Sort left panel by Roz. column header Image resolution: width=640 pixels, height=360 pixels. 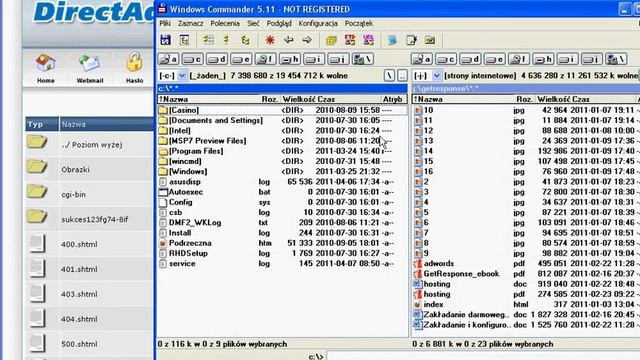click(x=270, y=99)
